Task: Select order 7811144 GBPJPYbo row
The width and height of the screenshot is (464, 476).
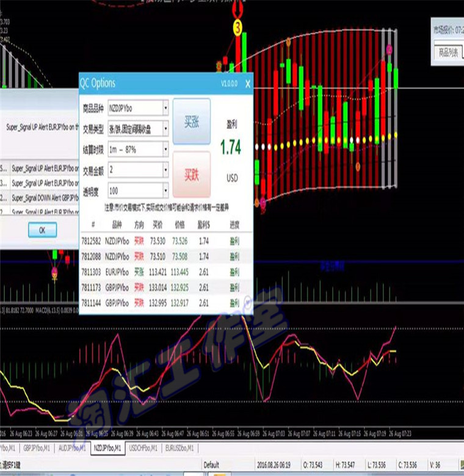Action: click(166, 303)
